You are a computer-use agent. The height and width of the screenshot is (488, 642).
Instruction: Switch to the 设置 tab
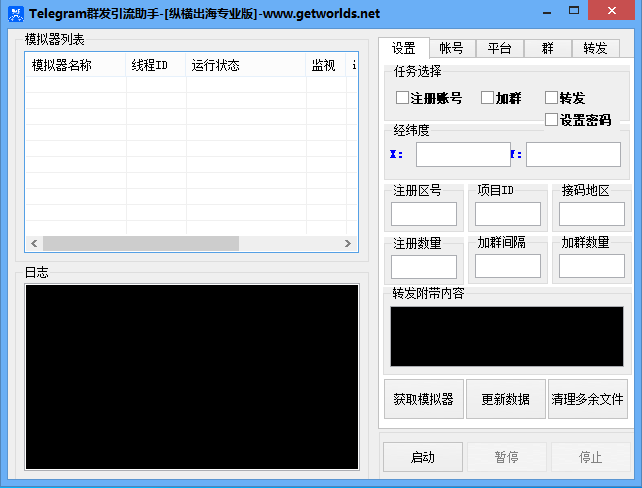click(404, 48)
